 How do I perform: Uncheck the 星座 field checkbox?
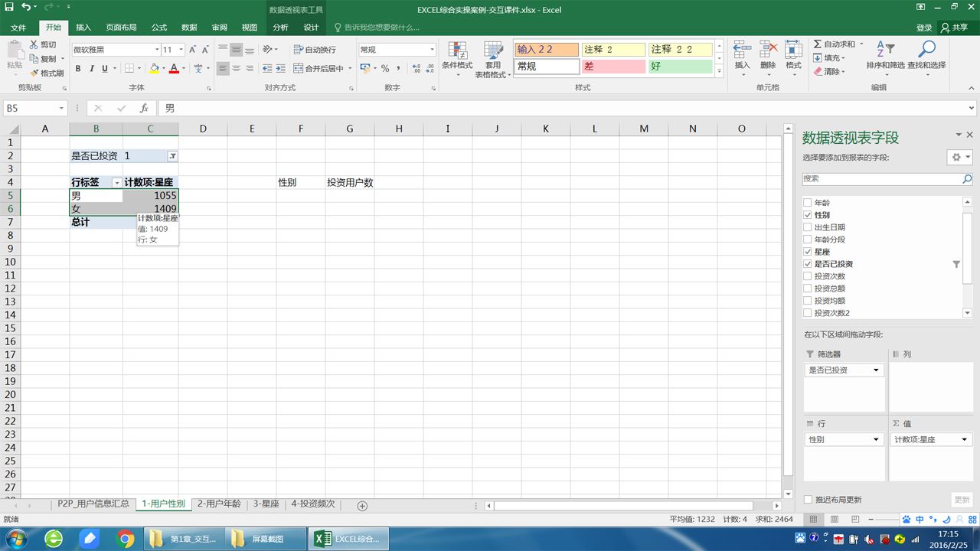tap(807, 252)
